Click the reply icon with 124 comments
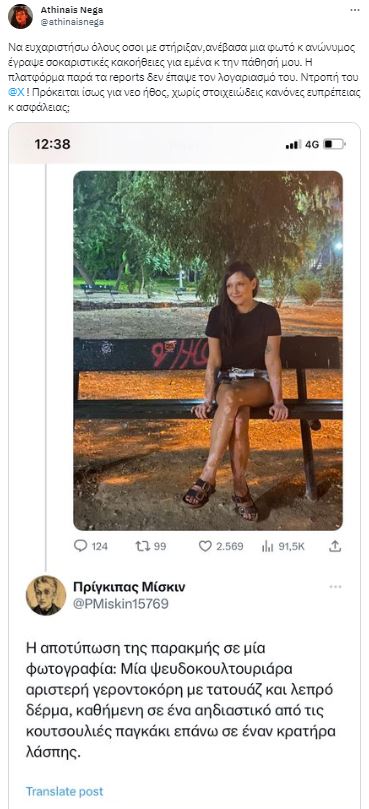The height and width of the screenshot is (809, 369). click(81, 546)
